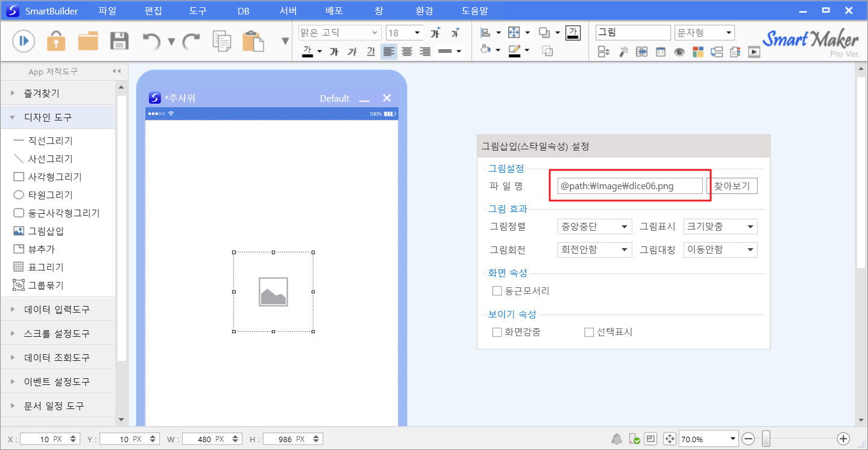This screenshot has height=450, width=868.
Task: Click the image placeholder on the canvas
Action: 273,292
